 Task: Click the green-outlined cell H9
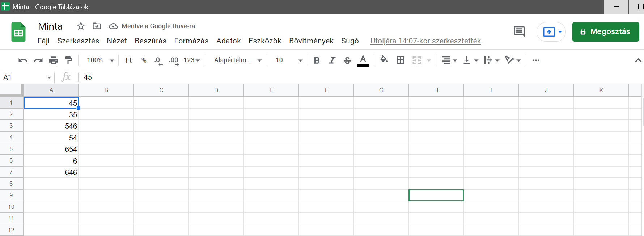(x=436, y=195)
